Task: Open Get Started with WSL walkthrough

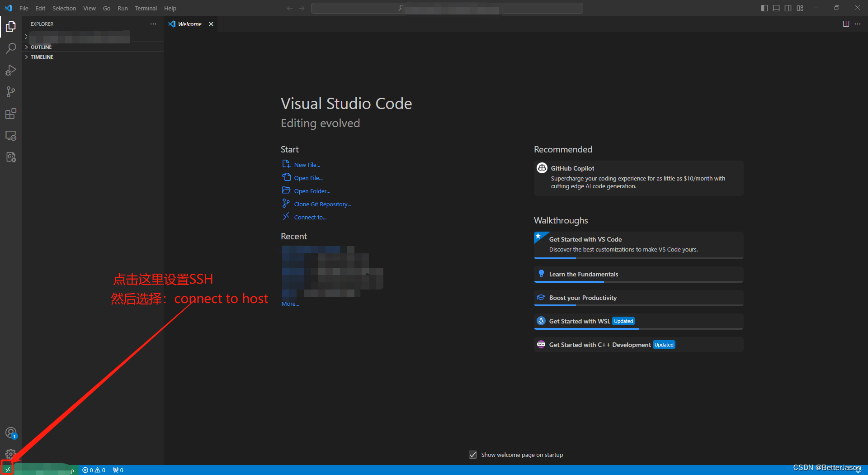Action: coord(638,321)
